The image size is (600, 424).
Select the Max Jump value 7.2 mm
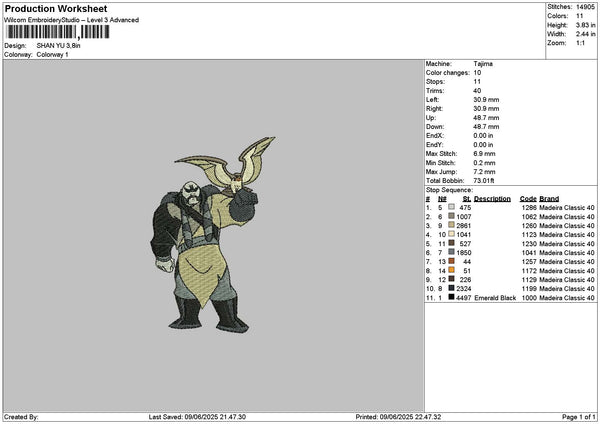(x=484, y=172)
